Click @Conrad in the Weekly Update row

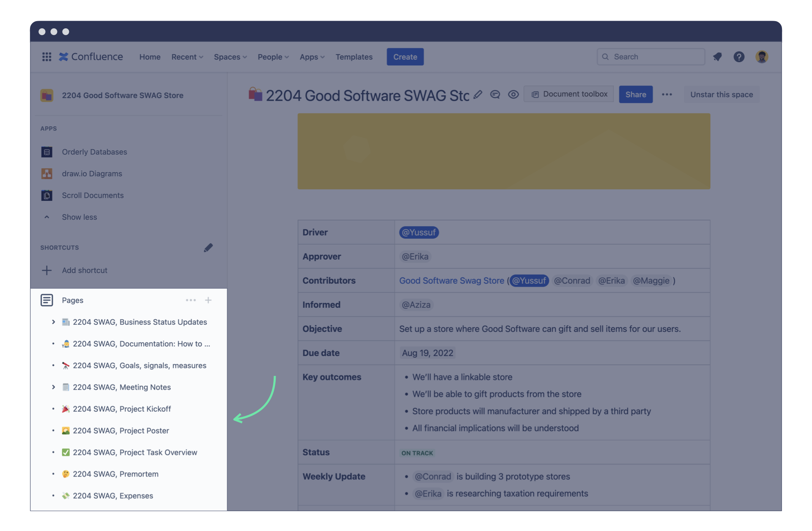[433, 477]
